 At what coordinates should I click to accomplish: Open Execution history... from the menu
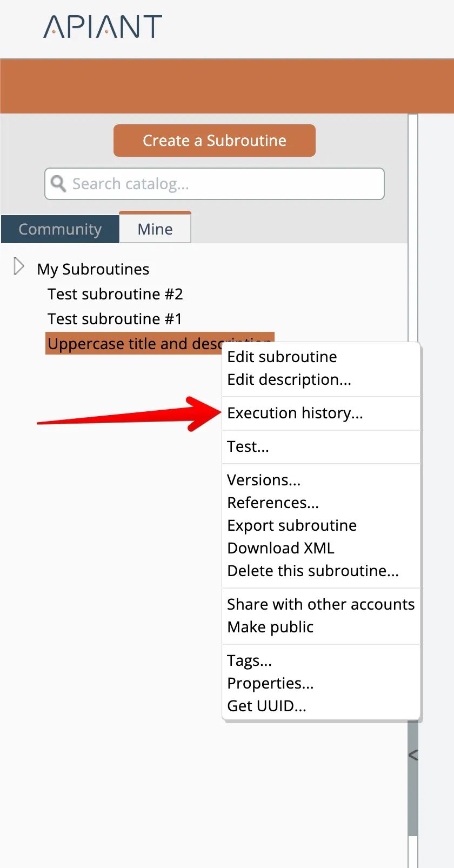(x=295, y=413)
